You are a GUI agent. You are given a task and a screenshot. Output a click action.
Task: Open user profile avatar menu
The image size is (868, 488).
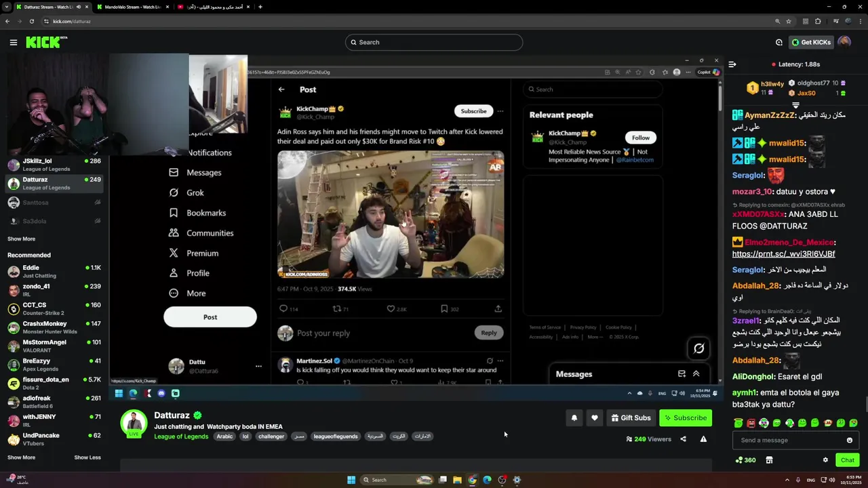coord(844,42)
